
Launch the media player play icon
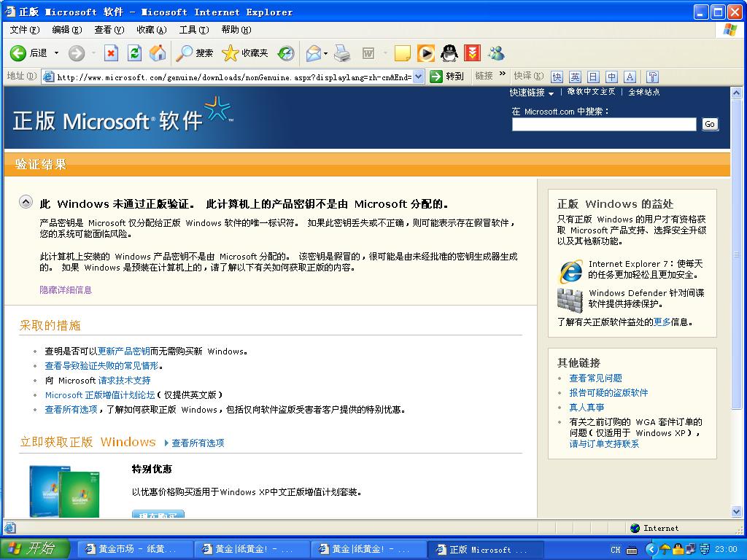point(426,52)
